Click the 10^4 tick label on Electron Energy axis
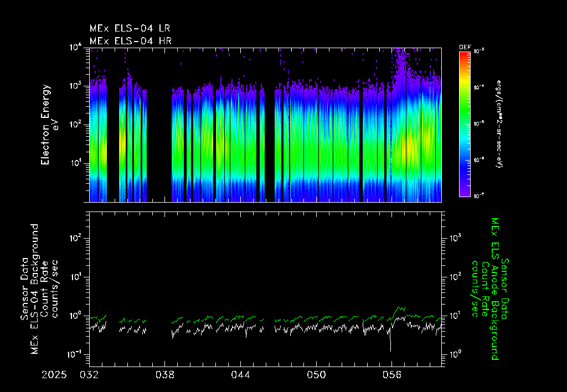Viewport: 567px width, 392px height. (x=76, y=48)
